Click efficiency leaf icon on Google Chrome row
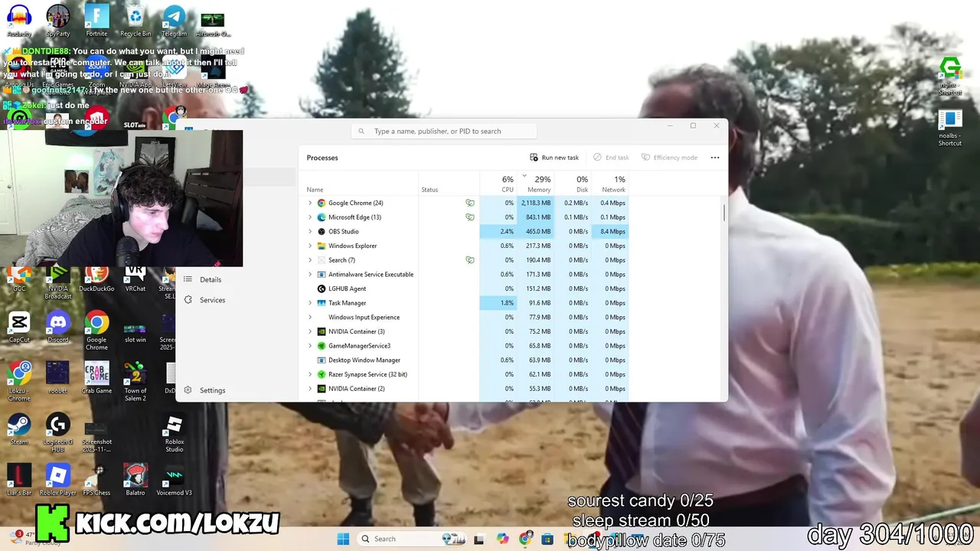This screenshot has width=980, height=551. pyautogui.click(x=470, y=203)
